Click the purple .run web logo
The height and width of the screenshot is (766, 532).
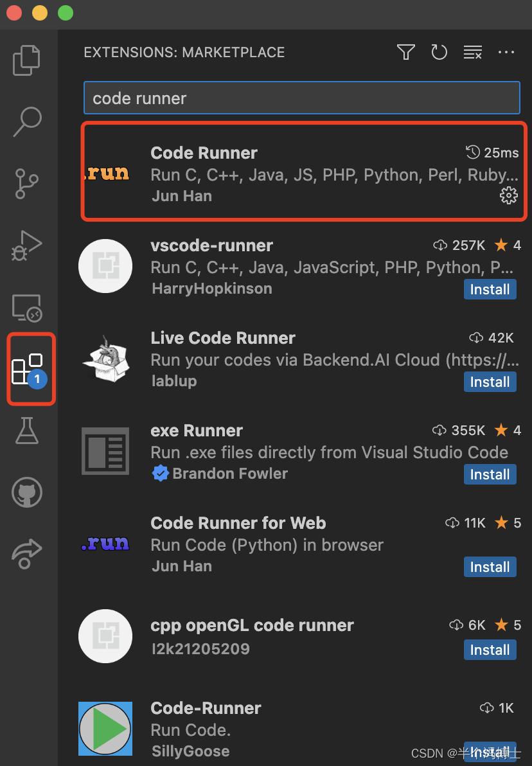[x=105, y=543]
